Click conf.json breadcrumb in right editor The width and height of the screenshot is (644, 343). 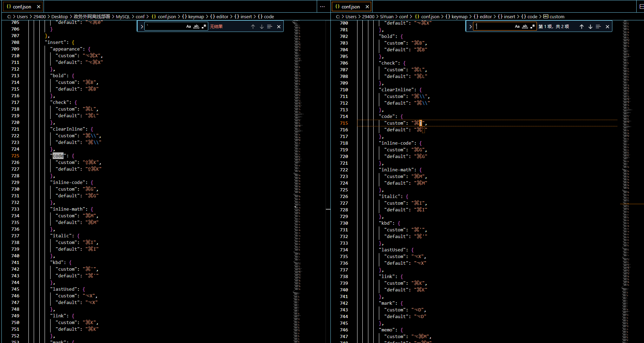click(427, 17)
